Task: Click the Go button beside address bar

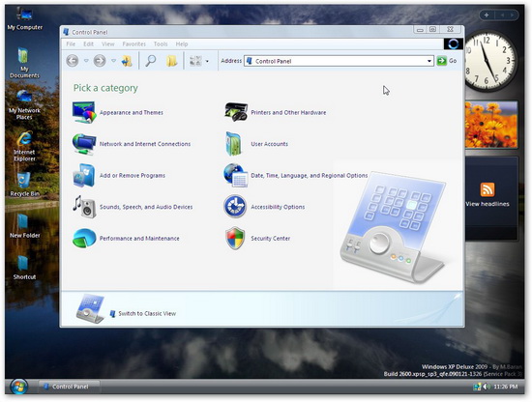Action: pos(447,61)
